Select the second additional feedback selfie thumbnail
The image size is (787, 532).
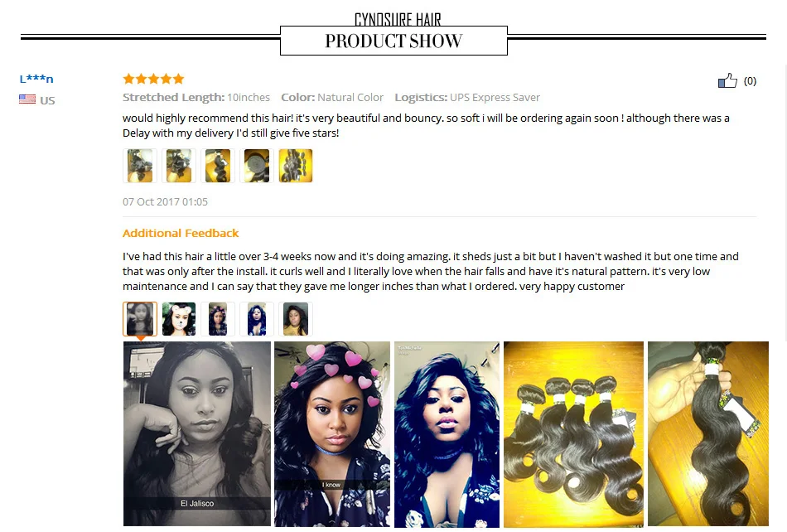click(179, 319)
